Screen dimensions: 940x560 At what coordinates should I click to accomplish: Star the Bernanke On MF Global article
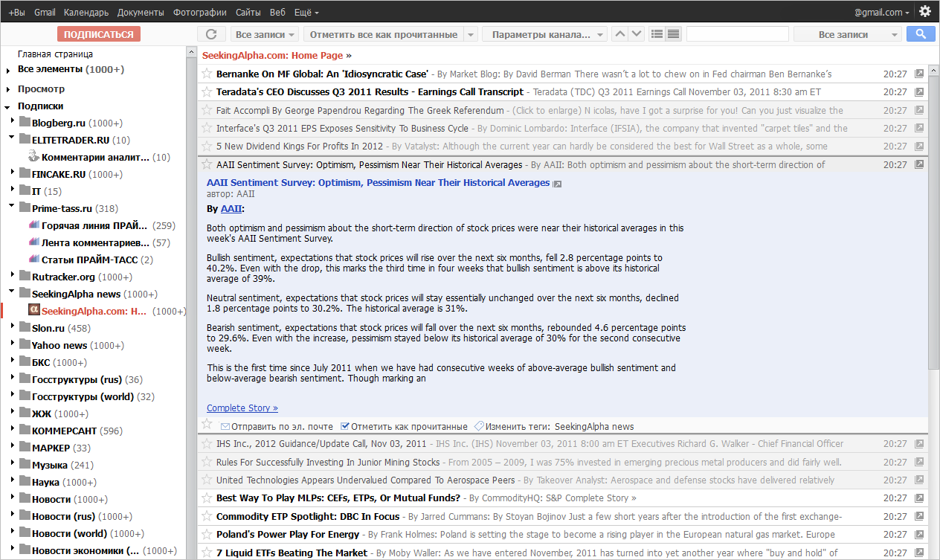[205, 74]
